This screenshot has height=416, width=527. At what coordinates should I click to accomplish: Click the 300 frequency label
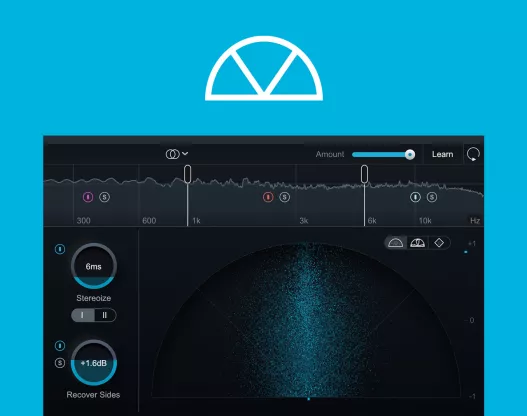[83, 221]
